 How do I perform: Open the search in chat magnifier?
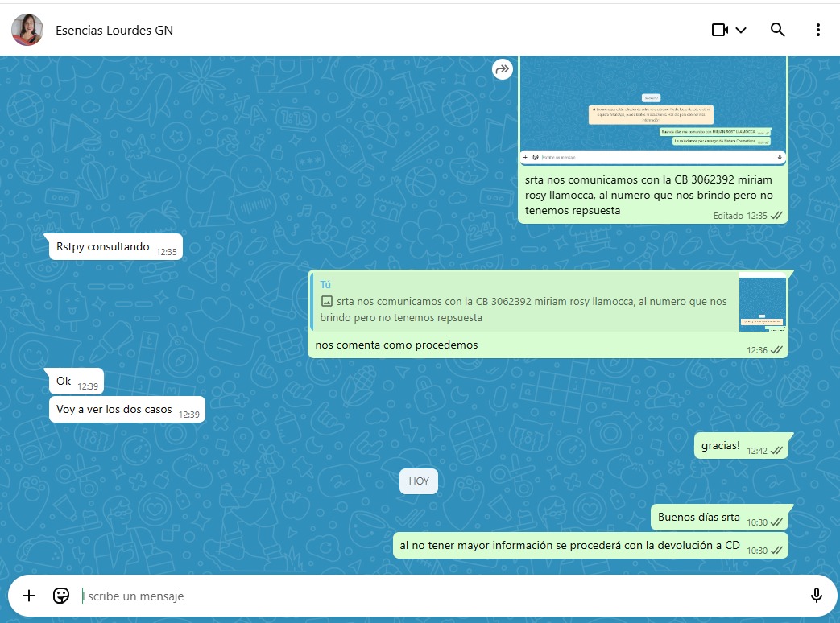tap(777, 30)
